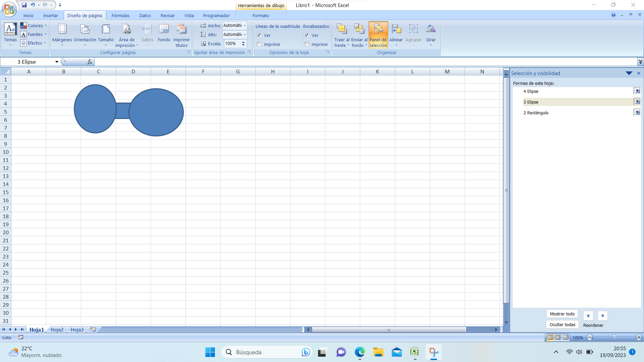Viewport: 644px width, 362px height.
Task: Click the Mostrar todo button
Action: (562, 314)
